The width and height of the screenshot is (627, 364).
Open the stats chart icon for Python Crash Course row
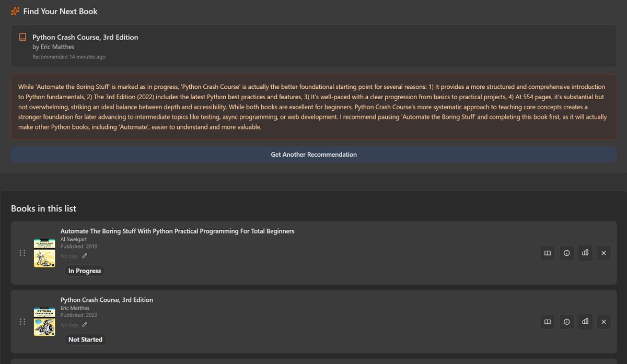coord(585,322)
